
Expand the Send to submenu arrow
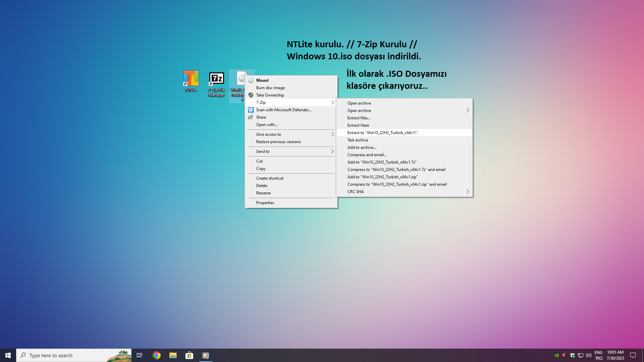point(332,152)
